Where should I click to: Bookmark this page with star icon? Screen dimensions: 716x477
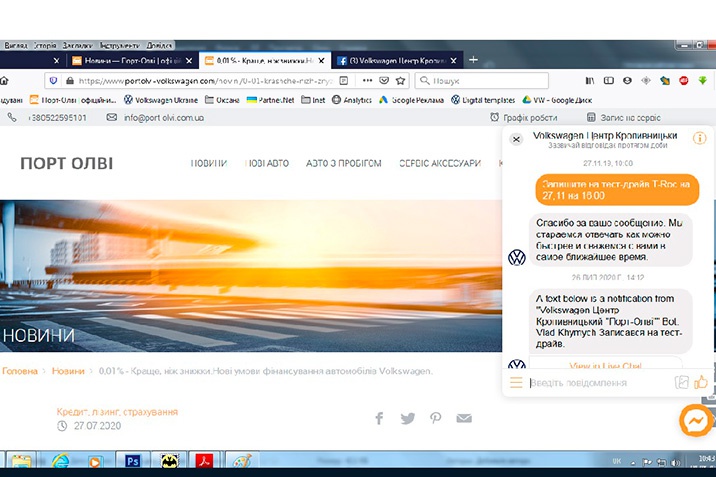(x=400, y=81)
